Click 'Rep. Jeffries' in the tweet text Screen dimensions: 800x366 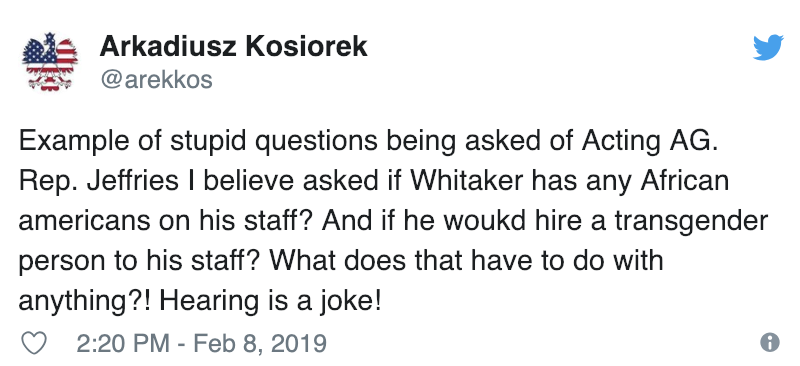click(x=98, y=181)
